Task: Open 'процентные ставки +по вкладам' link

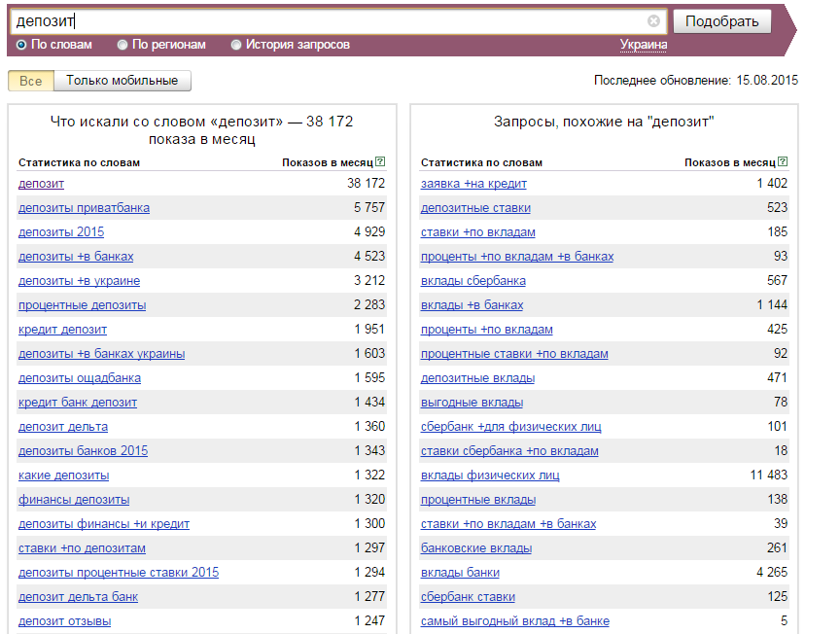Action: pyautogui.click(x=514, y=354)
